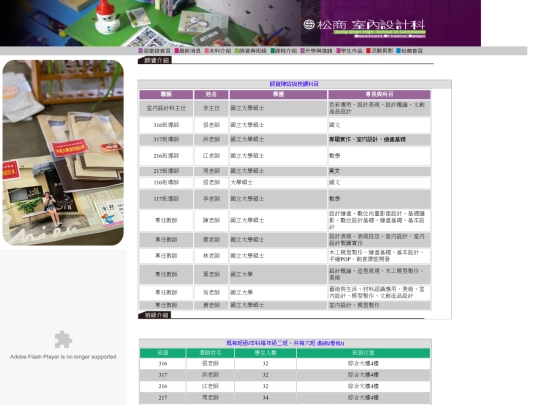Click the 李老師 cell
The width and height of the screenshot is (540, 405).
point(211,199)
